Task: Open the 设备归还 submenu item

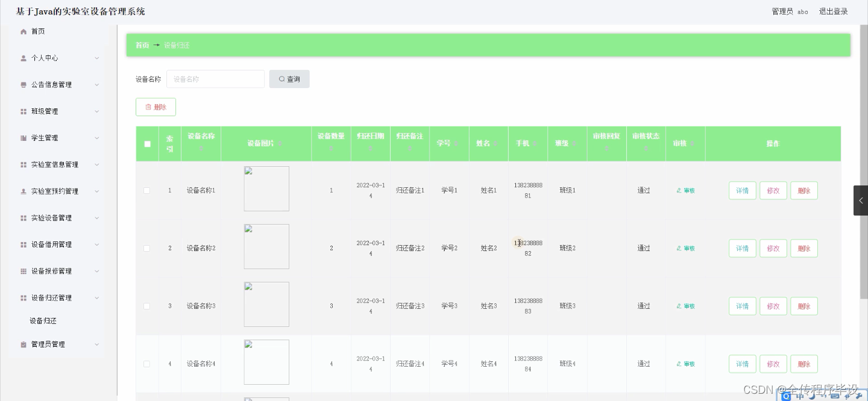Action: click(44, 320)
